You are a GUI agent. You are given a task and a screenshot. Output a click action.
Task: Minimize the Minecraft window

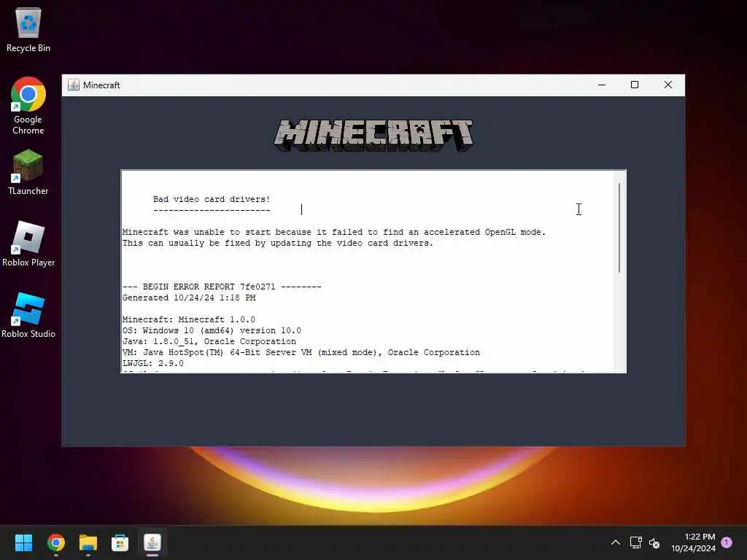(602, 85)
